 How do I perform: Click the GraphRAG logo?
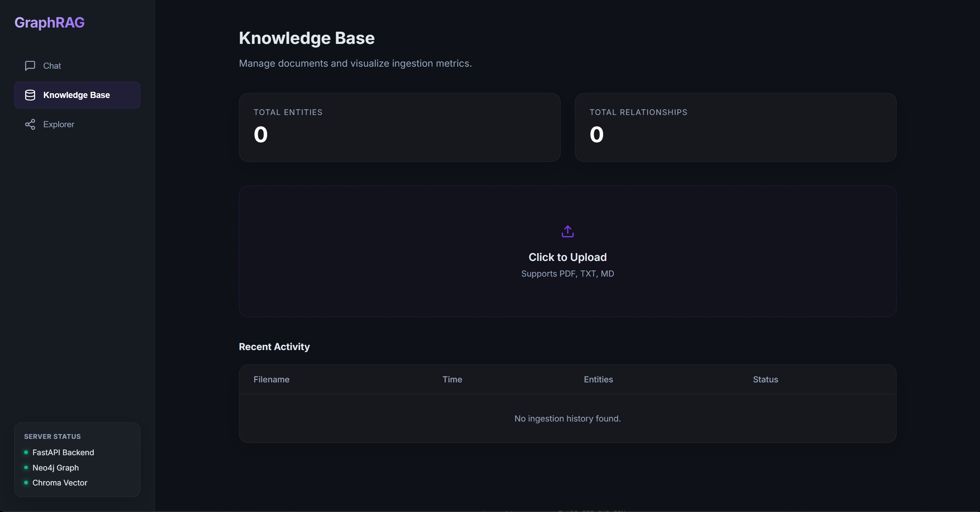49,22
